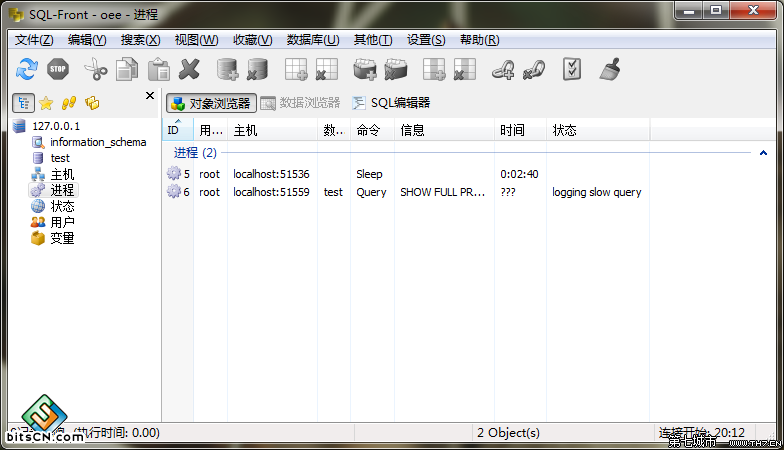This screenshot has width=784, height=450.
Task: Click the Cut scissors icon
Action: [96, 69]
